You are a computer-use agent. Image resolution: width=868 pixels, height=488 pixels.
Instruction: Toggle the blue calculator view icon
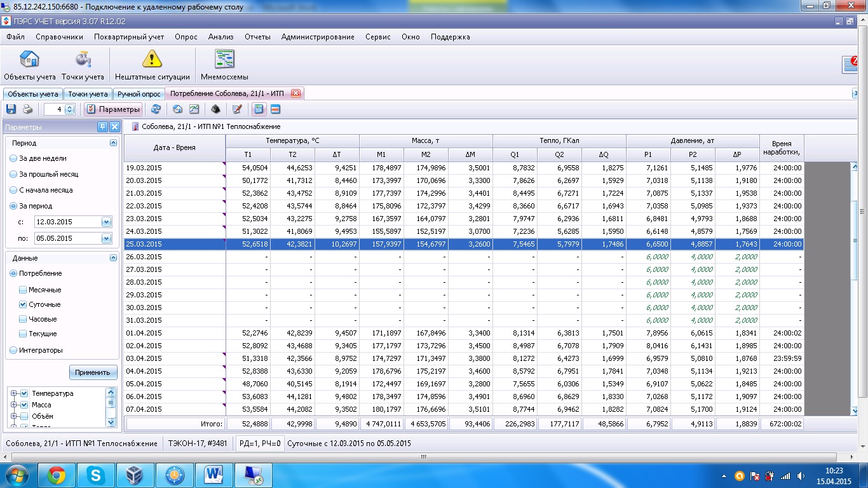(x=259, y=109)
